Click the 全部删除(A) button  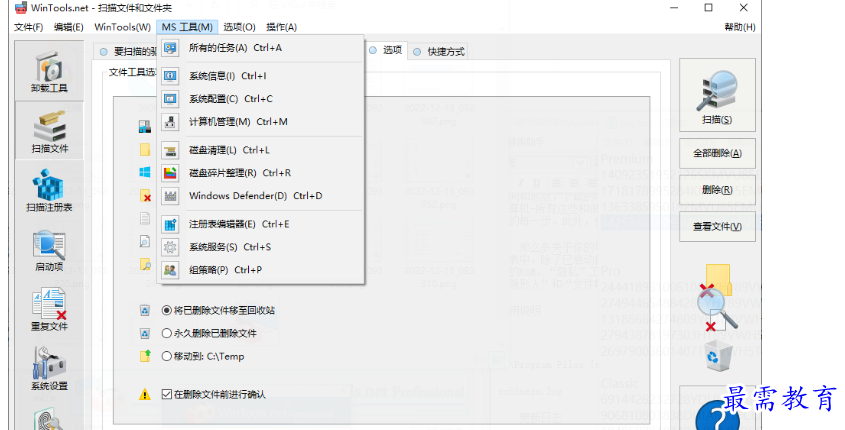[x=717, y=154]
